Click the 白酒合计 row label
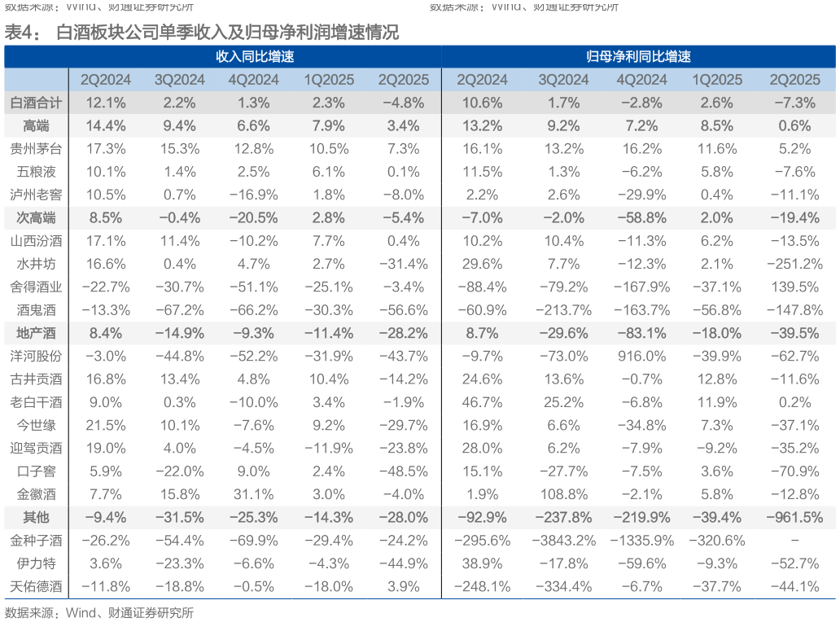840x631 pixels. click(x=36, y=103)
